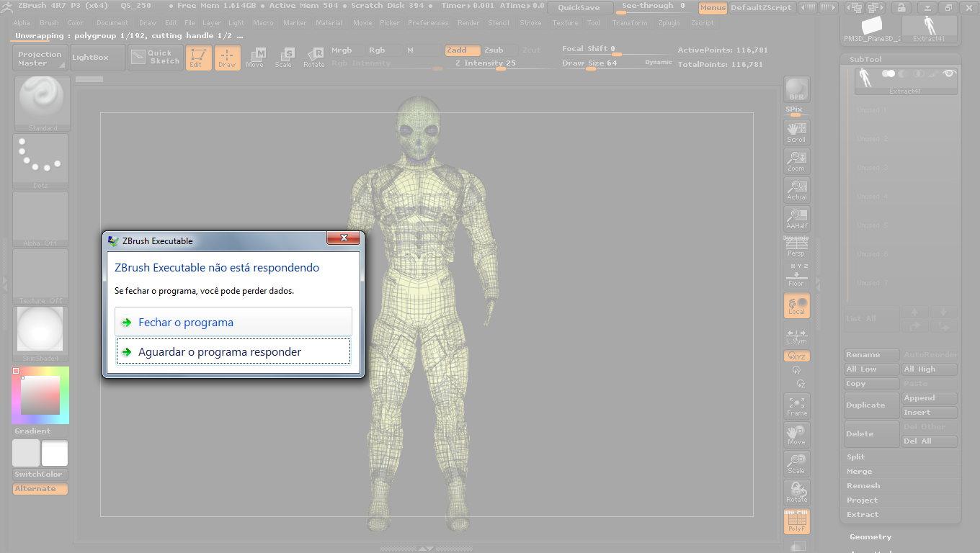Toggle the xyz symmetry axis button

point(796,356)
